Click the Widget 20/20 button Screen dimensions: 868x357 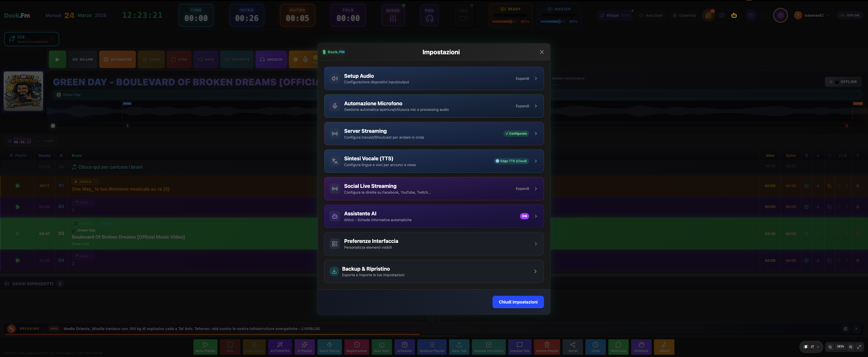615,15
